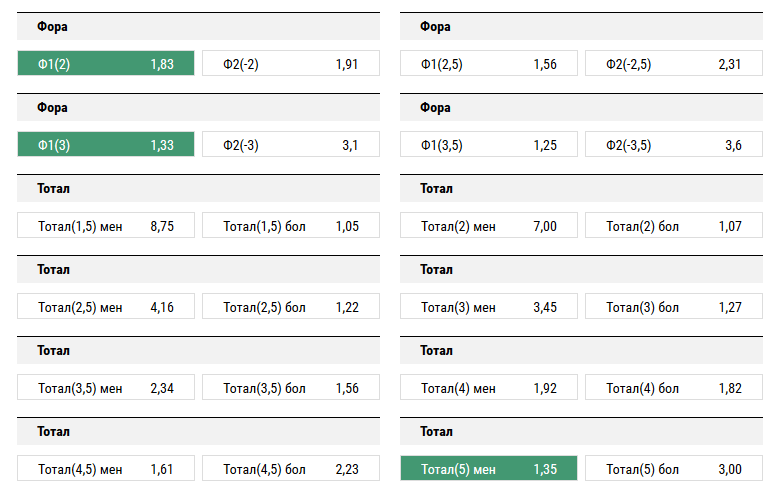Select Тотал(2) мен odds 7,00
781x491 pixels.
coord(489,226)
